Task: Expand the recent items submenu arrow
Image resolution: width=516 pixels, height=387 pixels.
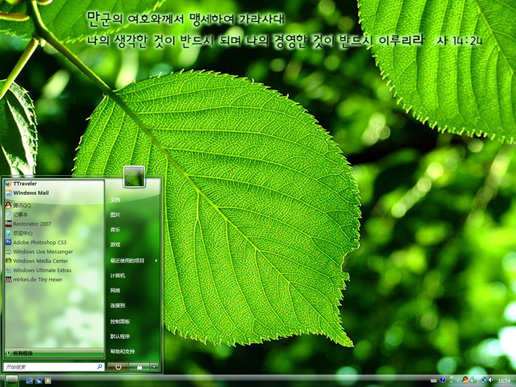Action: coord(156,261)
